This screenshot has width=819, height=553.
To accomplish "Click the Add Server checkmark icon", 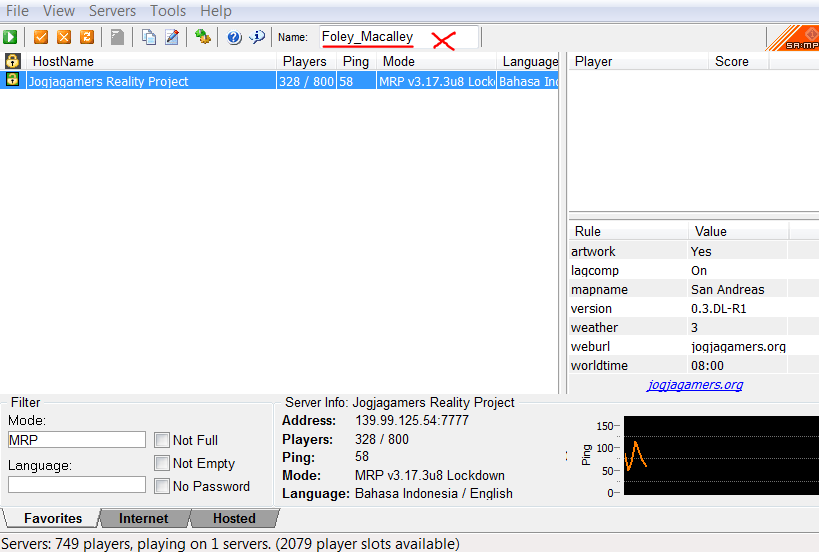I will (41, 37).
